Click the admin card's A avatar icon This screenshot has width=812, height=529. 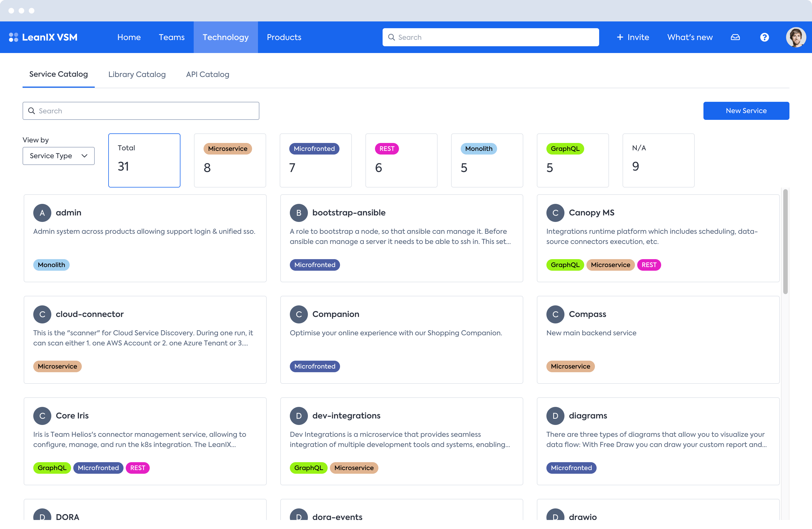[x=42, y=213]
